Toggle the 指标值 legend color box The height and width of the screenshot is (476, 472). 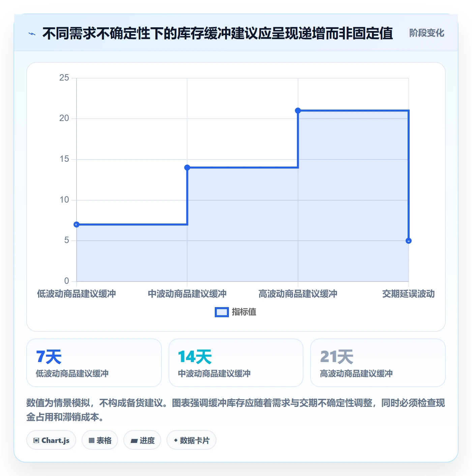(222, 312)
